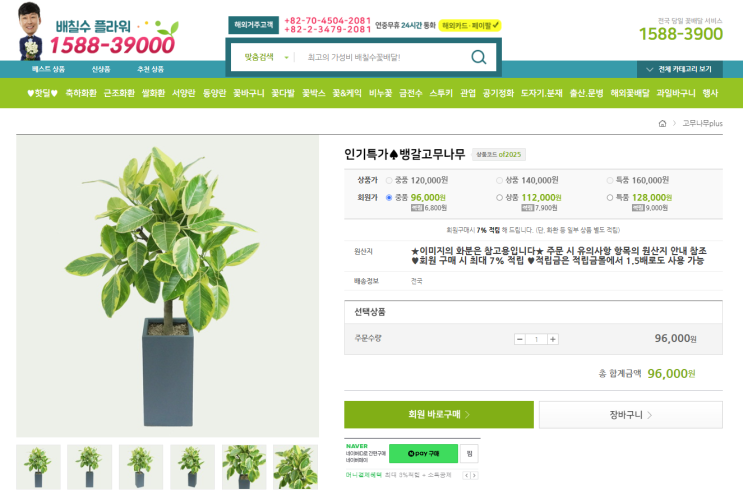This screenshot has width=743, height=494.
Task: Select member price 상품 112,000원 option
Action: (x=499, y=198)
